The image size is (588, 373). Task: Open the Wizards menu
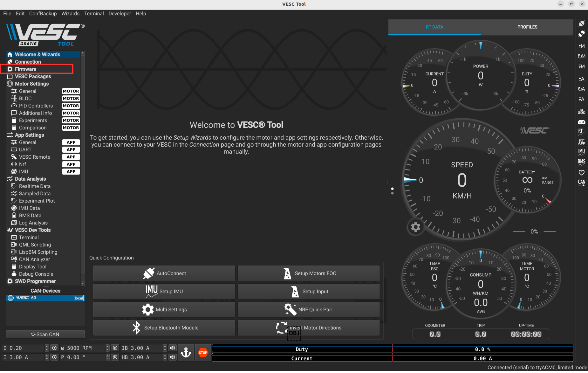pos(70,14)
